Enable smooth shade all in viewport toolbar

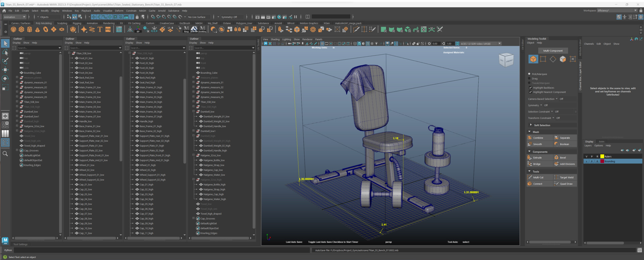pos(359,44)
